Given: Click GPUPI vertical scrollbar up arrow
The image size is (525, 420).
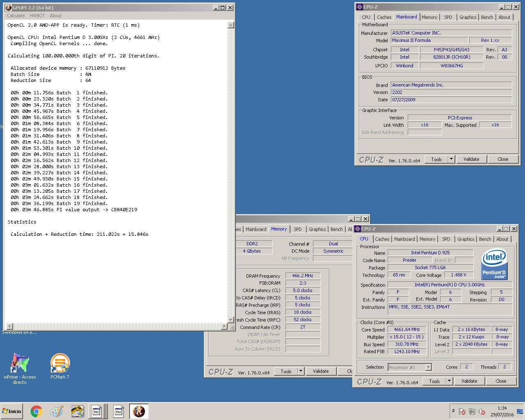Looking at the screenshot, I should [x=231, y=25].
